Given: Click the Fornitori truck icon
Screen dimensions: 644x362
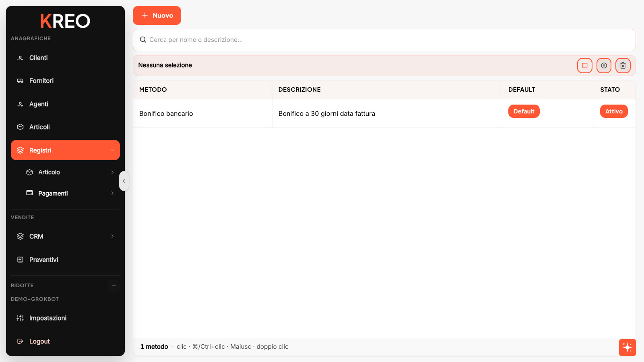Looking at the screenshot, I should pyautogui.click(x=20, y=81).
